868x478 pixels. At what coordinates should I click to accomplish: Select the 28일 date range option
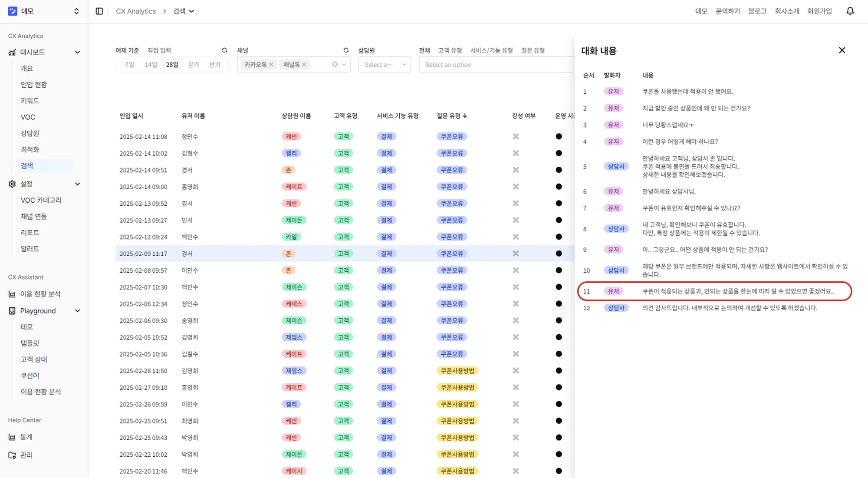tap(172, 64)
